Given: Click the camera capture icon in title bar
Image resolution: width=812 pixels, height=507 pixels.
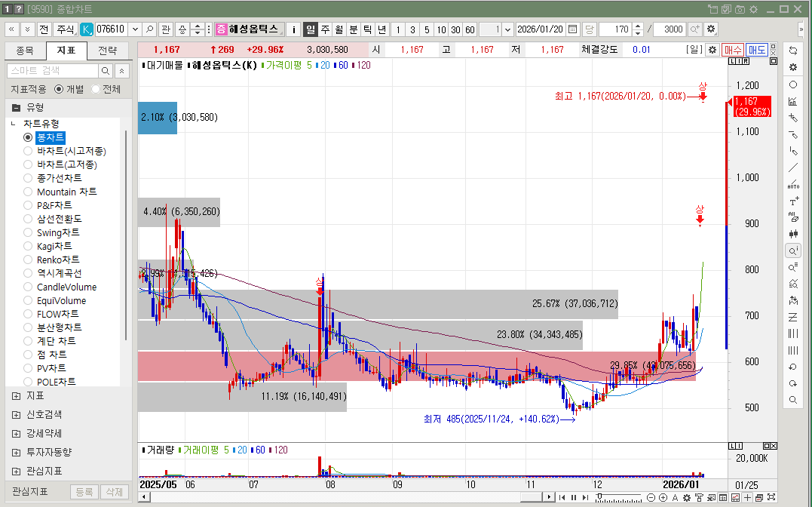Looking at the screenshot, I should point(740,9).
